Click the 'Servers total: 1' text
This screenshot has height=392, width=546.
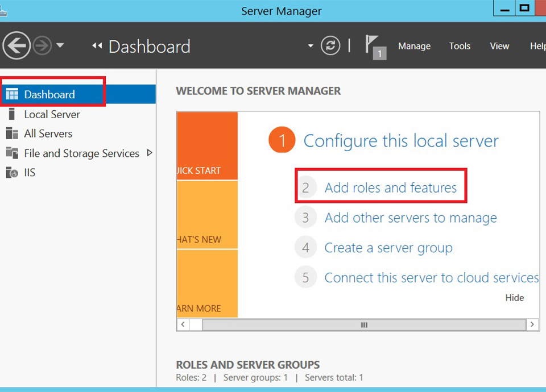[x=334, y=377]
